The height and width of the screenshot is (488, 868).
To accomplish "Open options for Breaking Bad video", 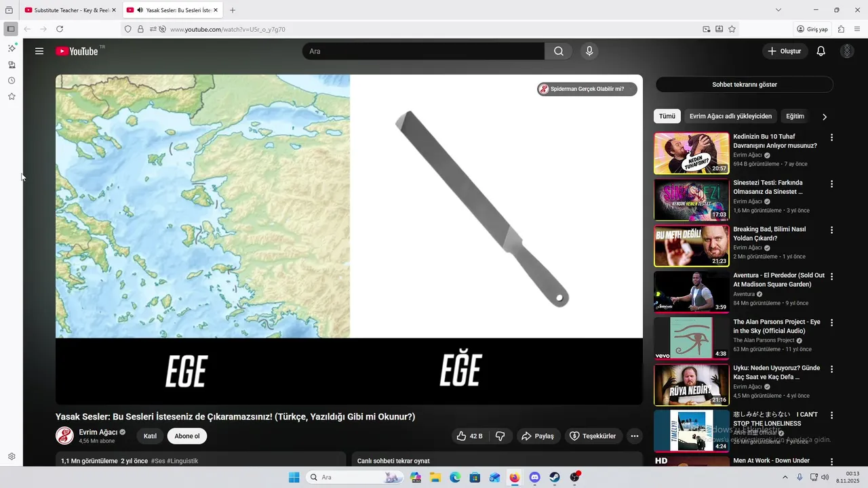I will coord(831,230).
